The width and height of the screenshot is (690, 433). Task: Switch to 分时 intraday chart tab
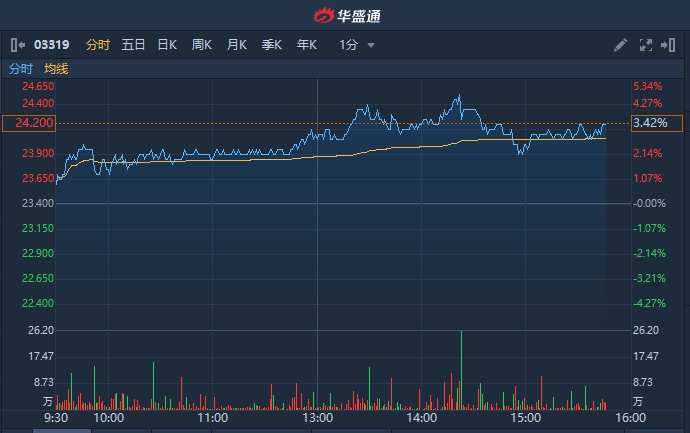click(x=97, y=45)
